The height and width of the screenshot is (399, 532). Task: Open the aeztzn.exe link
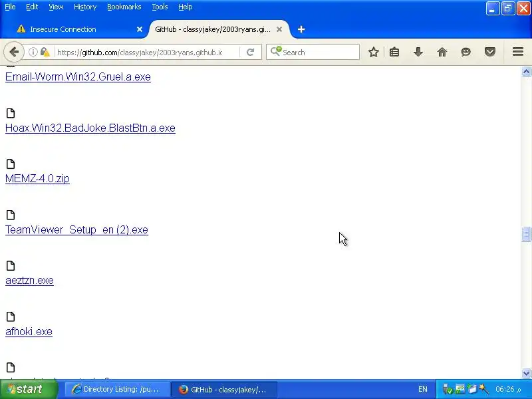pos(29,281)
